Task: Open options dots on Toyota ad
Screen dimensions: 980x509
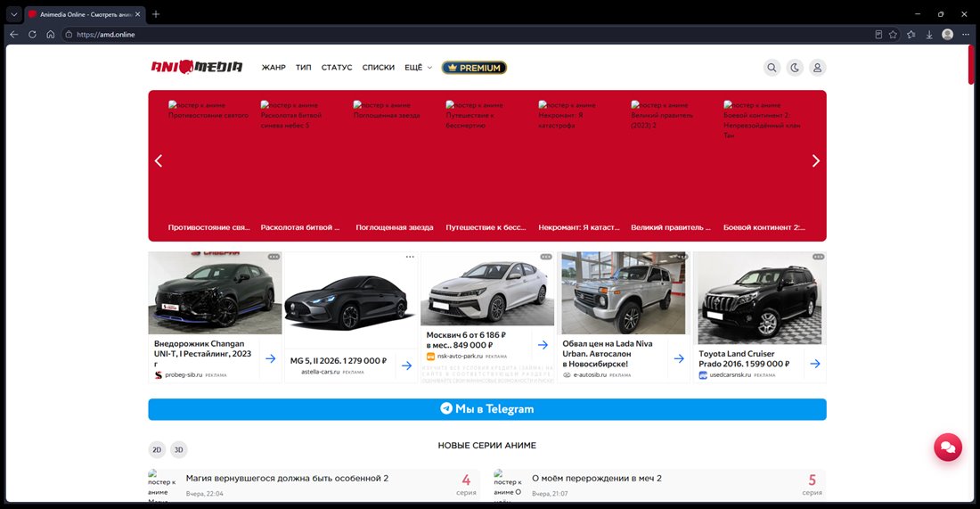Action: [x=818, y=257]
